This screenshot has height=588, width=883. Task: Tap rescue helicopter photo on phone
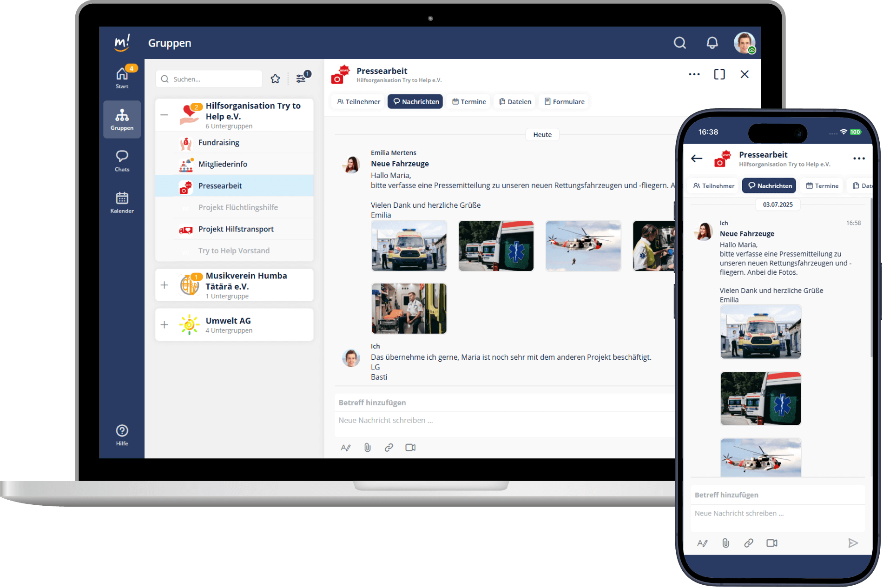[761, 458]
